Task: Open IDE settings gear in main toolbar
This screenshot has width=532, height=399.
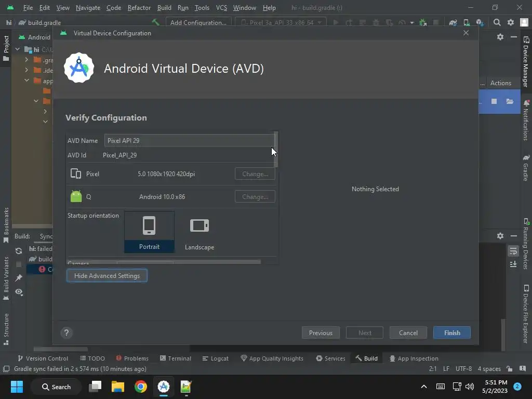Action: (511, 22)
